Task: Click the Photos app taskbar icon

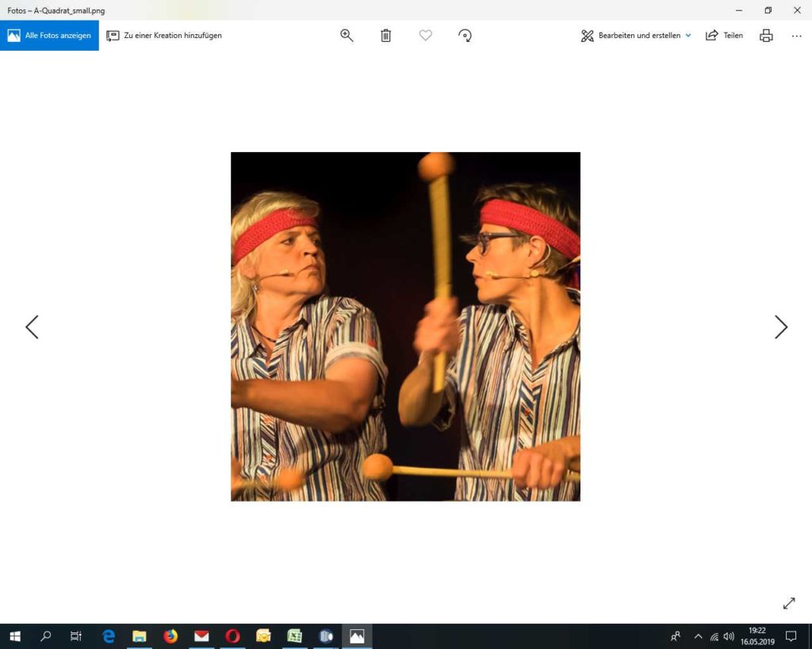Action: tap(357, 636)
